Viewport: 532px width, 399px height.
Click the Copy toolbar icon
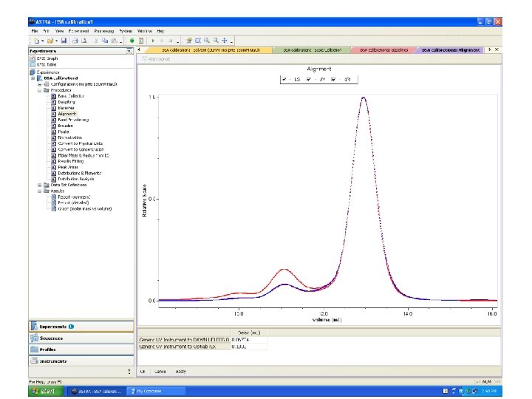pos(105,41)
